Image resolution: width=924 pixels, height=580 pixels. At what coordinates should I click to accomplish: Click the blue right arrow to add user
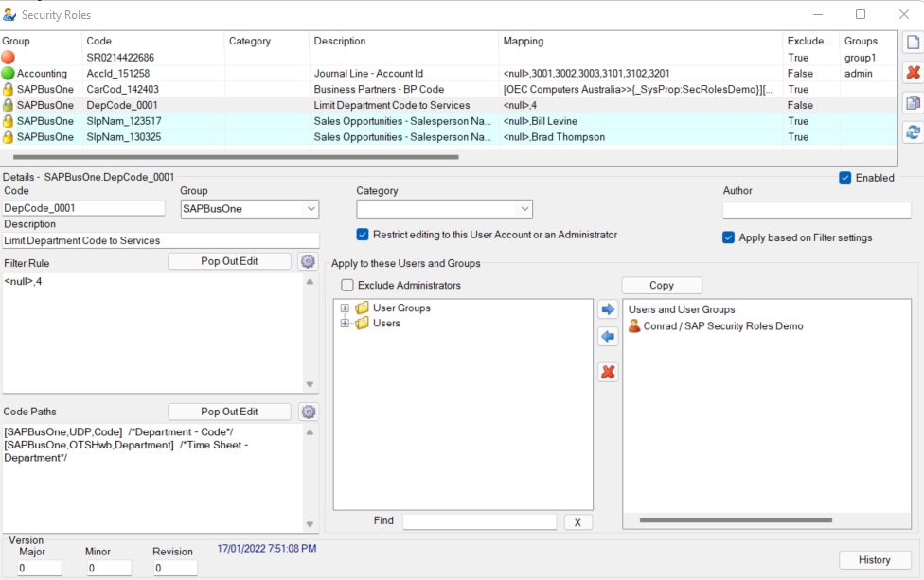(608, 309)
